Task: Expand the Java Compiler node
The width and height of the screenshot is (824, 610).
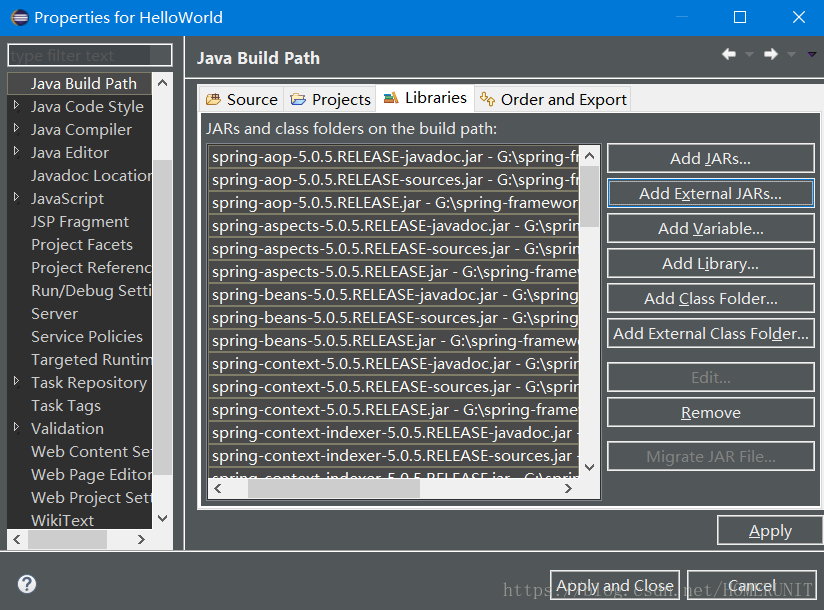Action: click(17, 128)
